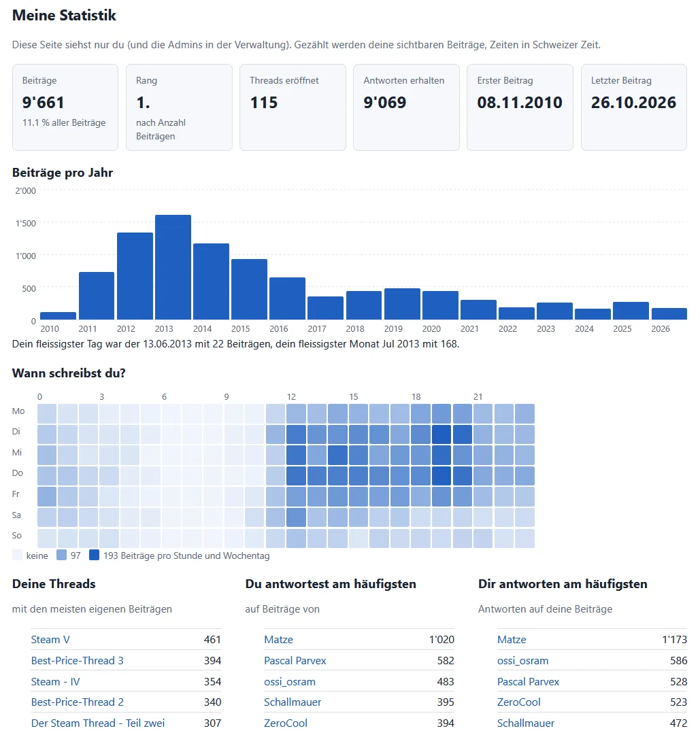Click the Beiträge count 9'661
Viewport: 700px width, 737px height.
pyautogui.click(x=44, y=102)
